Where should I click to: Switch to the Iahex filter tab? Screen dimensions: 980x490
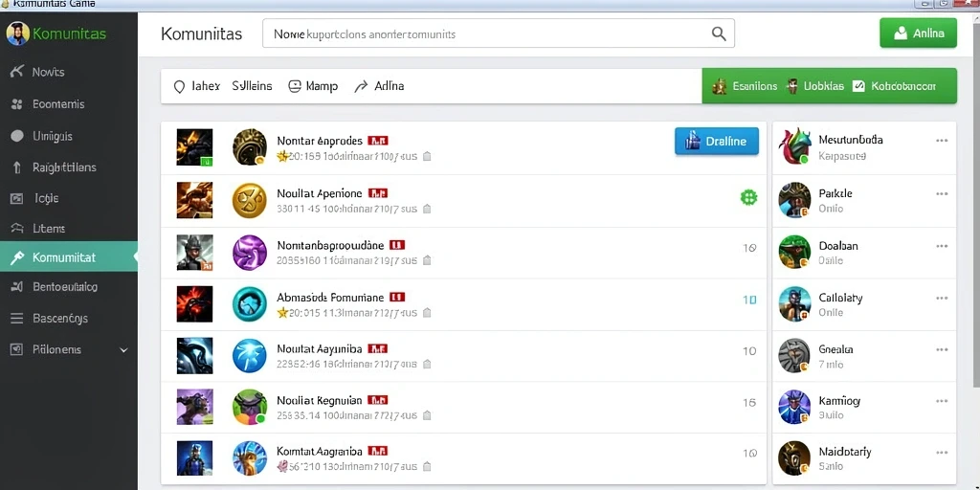pyautogui.click(x=196, y=86)
